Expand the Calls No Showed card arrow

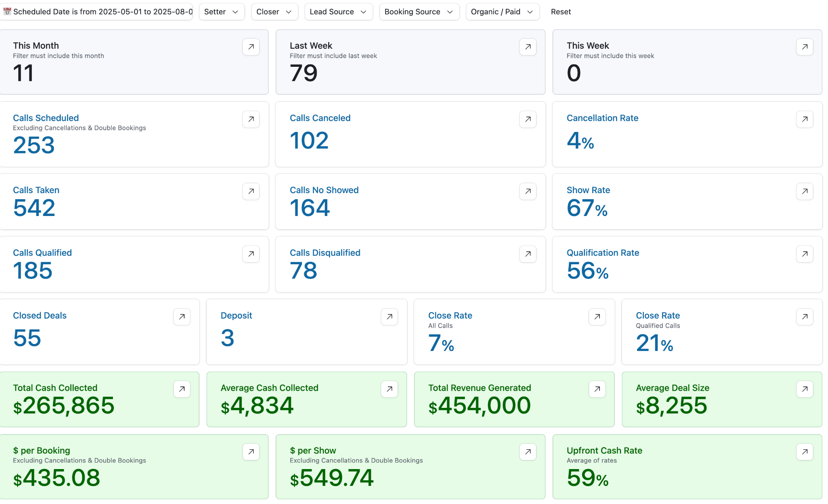(x=528, y=191)
